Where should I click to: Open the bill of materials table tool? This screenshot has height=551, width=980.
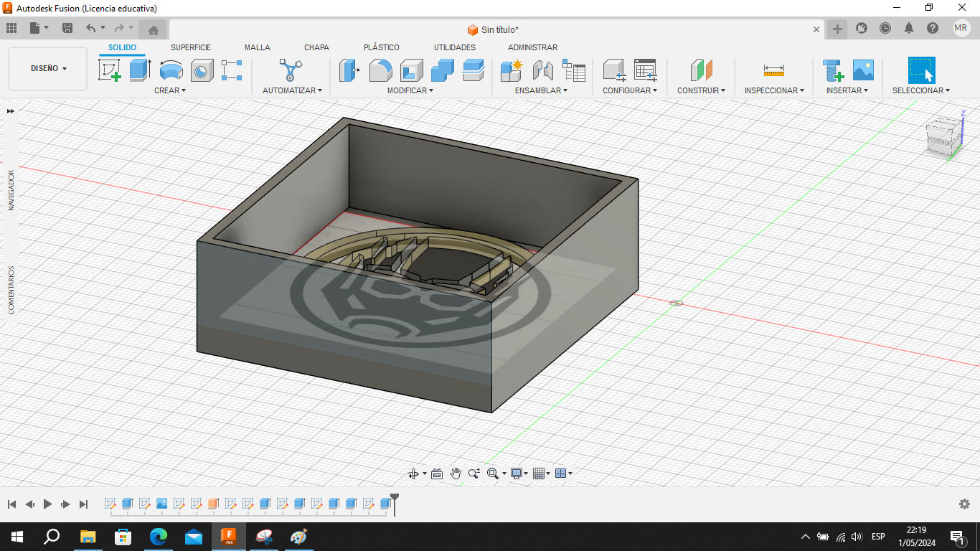[x=573, y=70]
